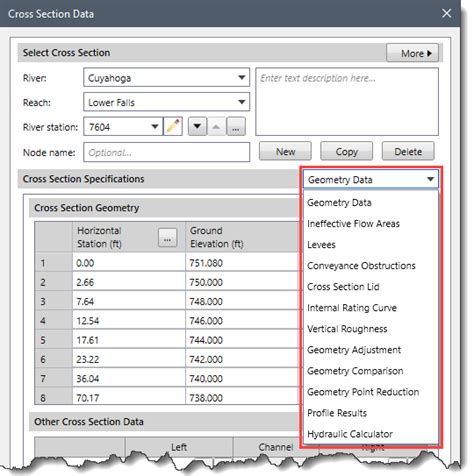The width and height of the screenshot is (474, 476).
Task: Click ground elevation cell 751.080
Action: point(242,263)
